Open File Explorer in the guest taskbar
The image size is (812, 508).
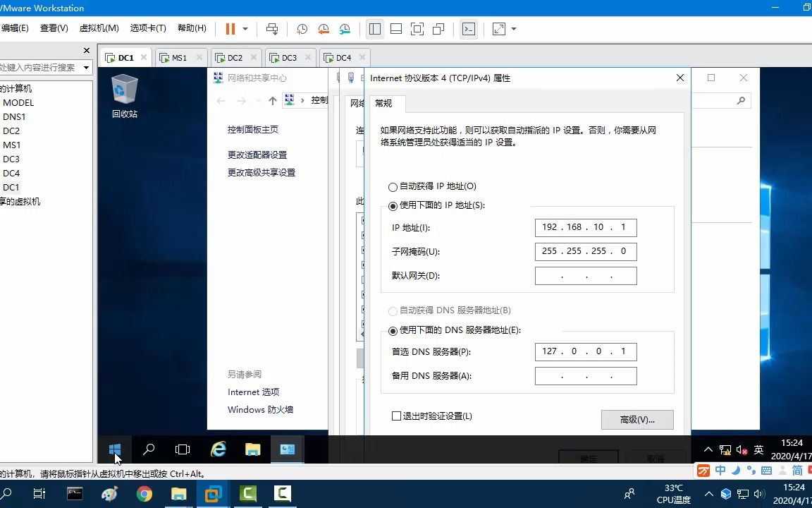coord(253,449)
